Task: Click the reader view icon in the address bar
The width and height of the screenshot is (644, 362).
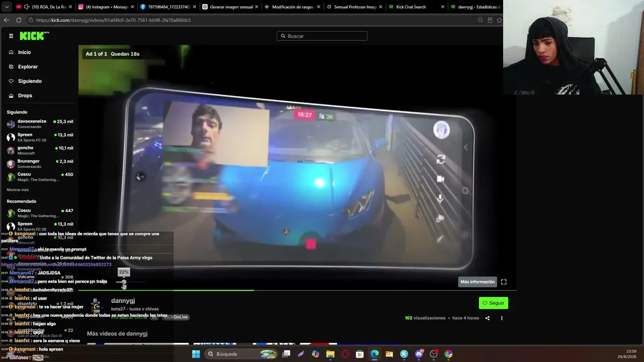Action: coord(490,20)
